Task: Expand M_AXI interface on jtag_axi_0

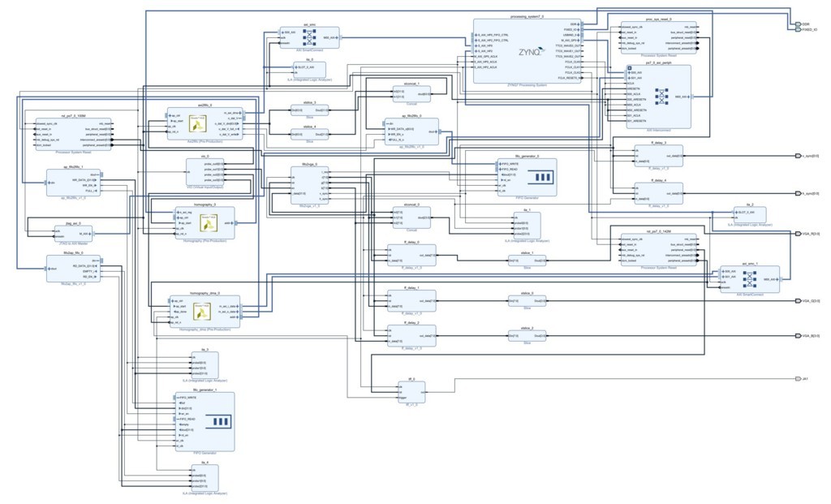Action: [91, 234]
